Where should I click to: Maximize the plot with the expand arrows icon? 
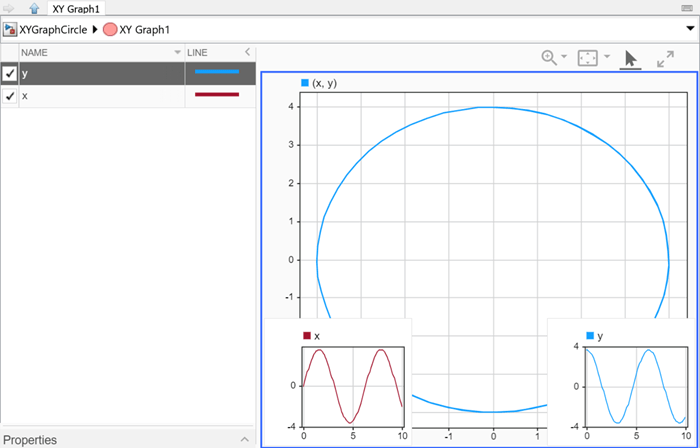click(x=665, y=58)
